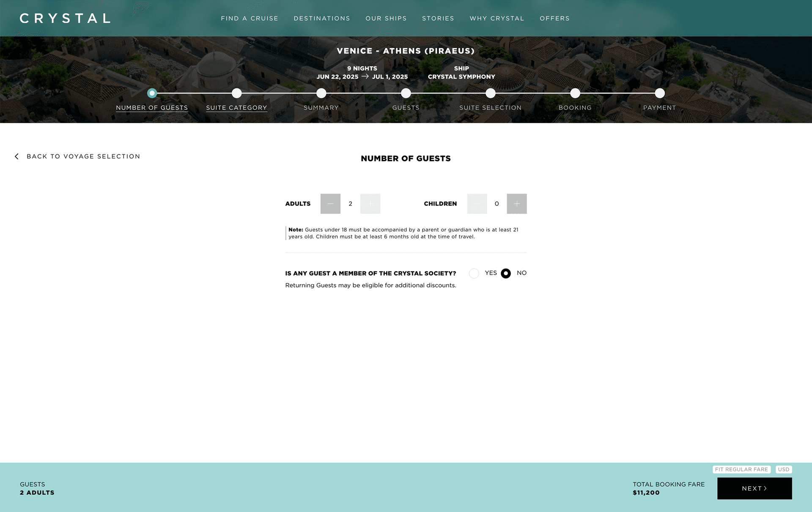This screenshot has height=512, width=812.
Task: Select YES for Crystal Society membership
Action: 475,273
